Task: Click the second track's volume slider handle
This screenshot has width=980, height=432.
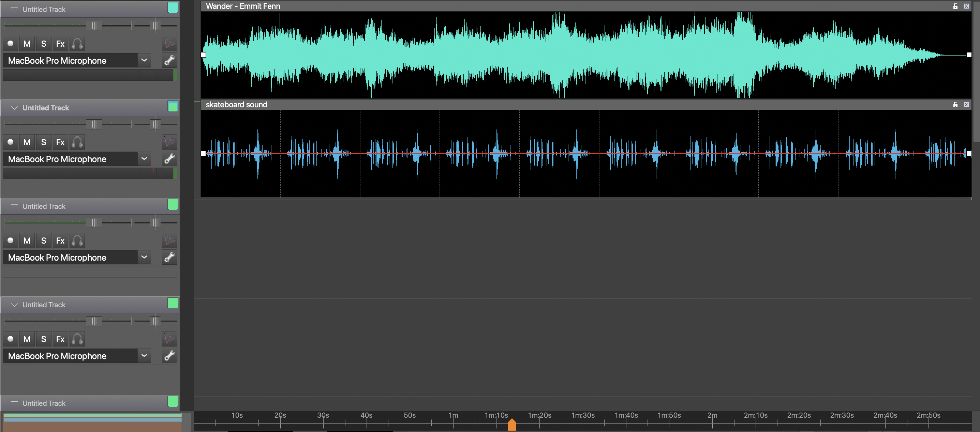Action: (x=94, y=124)
